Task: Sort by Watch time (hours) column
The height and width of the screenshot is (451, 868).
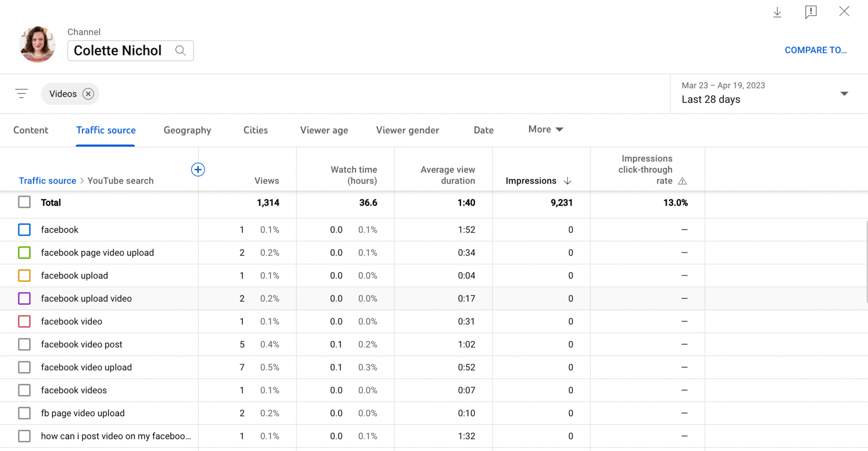Action: point(354,175)
